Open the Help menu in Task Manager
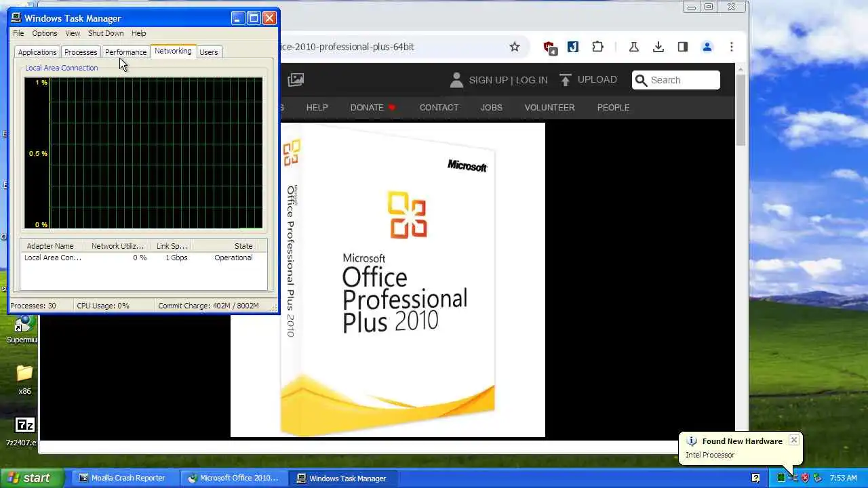Screen dimensions: 868x488 pos(138,33)
